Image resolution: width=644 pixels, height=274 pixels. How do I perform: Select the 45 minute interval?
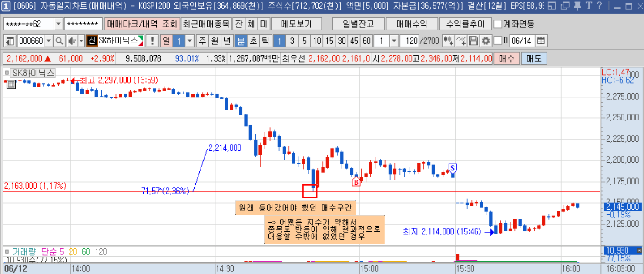(x=354, y=41)
